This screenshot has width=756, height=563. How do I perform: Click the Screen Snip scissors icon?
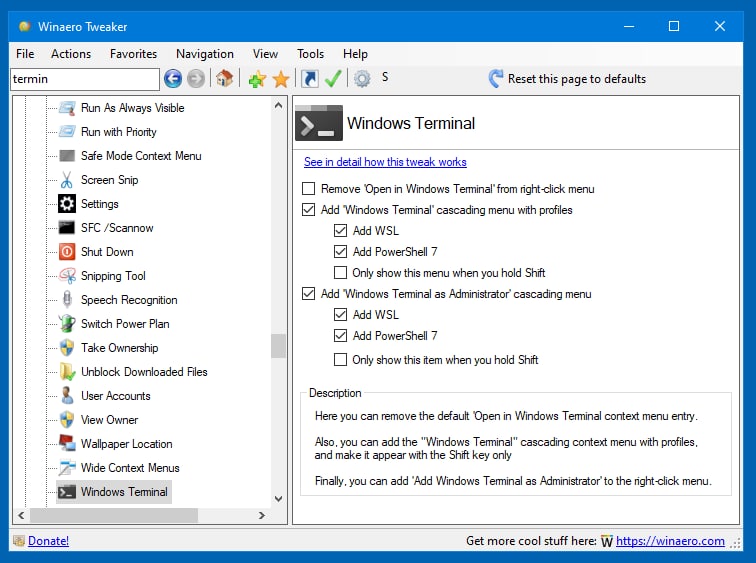pyautogui.click(x=67, y=180)
